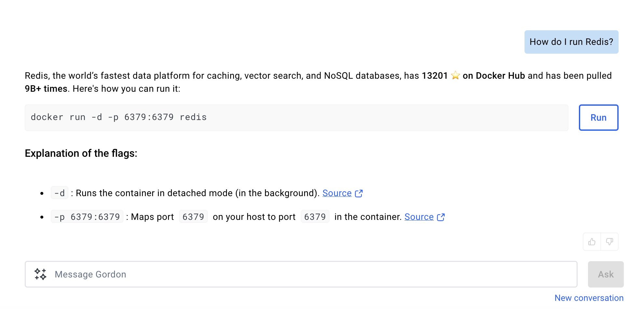The image size is (644, 309).
Task: Click the bold '9B+ times' text
Action: (x=46, y=89)
